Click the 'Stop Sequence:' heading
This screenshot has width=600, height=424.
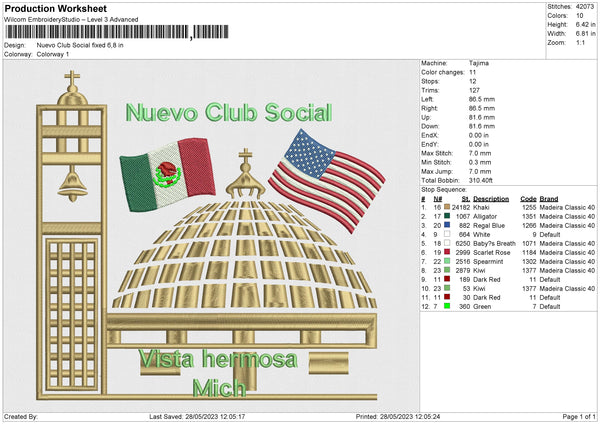coord(444,190)
